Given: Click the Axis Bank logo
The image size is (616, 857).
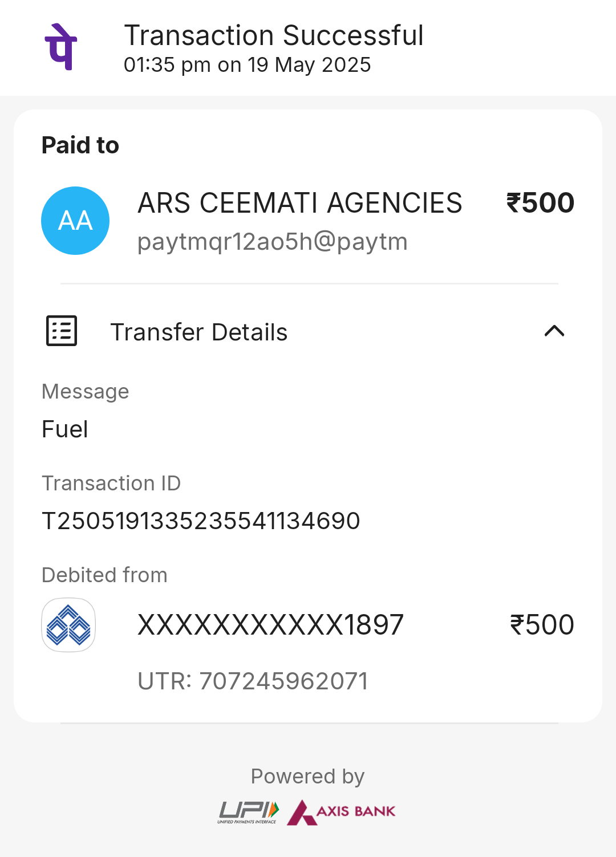Looking at the screenshot, I should pyautogui.click(x=341, y=812).
